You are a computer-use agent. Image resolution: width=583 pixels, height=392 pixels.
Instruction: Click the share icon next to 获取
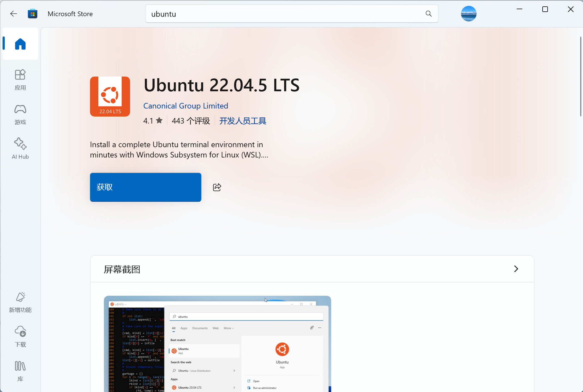pos(217,187)
